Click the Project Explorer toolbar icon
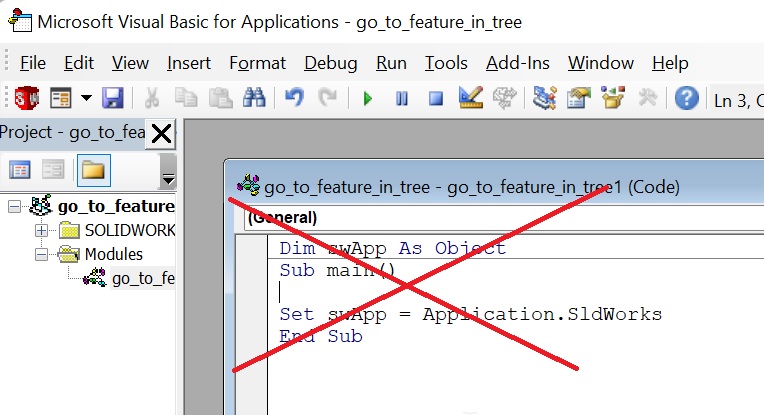Screen dimensions: 764x415 [544, 98]
